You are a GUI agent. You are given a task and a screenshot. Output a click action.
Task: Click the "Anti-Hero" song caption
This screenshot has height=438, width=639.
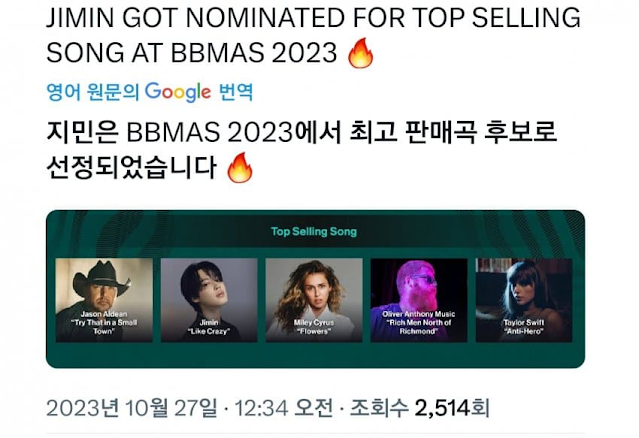pos(524,331)
